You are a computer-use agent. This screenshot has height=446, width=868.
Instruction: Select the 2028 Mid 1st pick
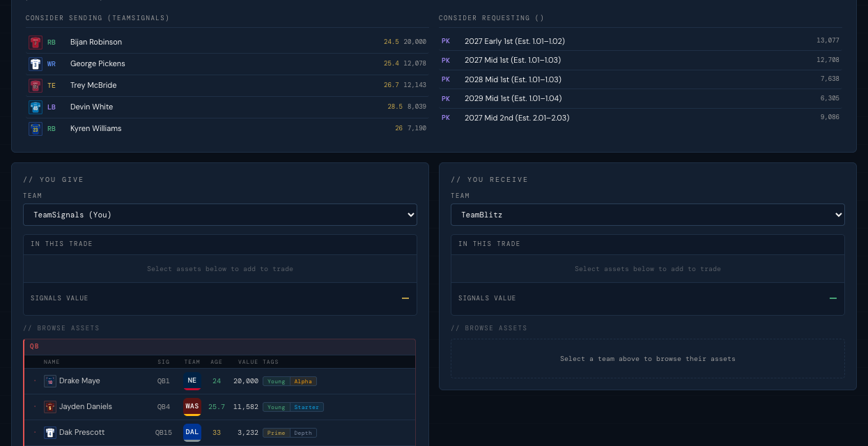(640, 79)
